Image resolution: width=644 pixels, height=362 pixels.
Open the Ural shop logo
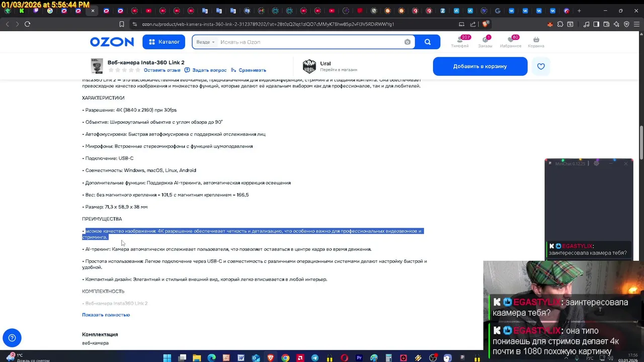pos(309,66)
